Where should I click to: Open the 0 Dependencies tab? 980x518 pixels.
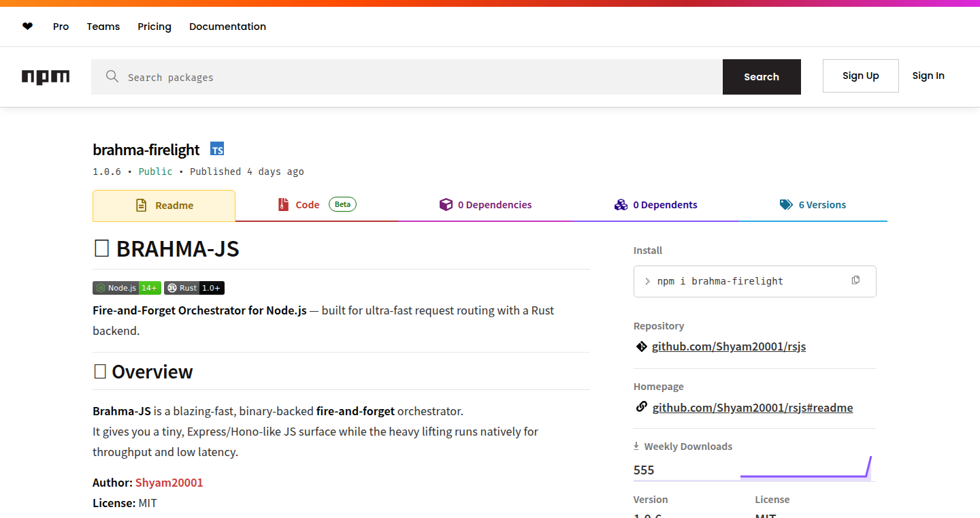[x=486, y=205]
